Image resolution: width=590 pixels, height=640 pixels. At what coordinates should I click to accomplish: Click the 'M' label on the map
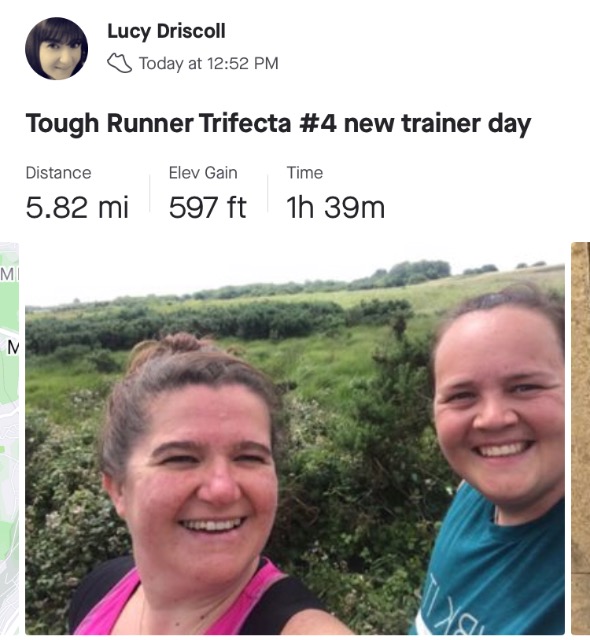(13, 348)
